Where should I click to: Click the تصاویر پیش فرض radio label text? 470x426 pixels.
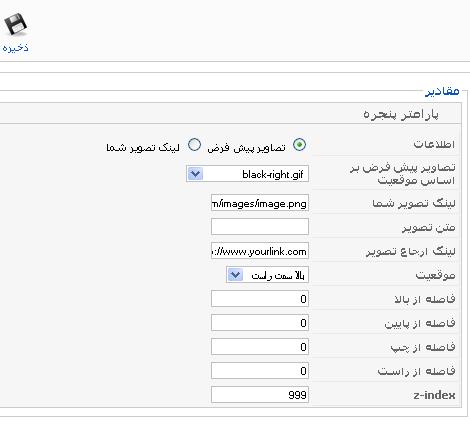tap(246, 147)
